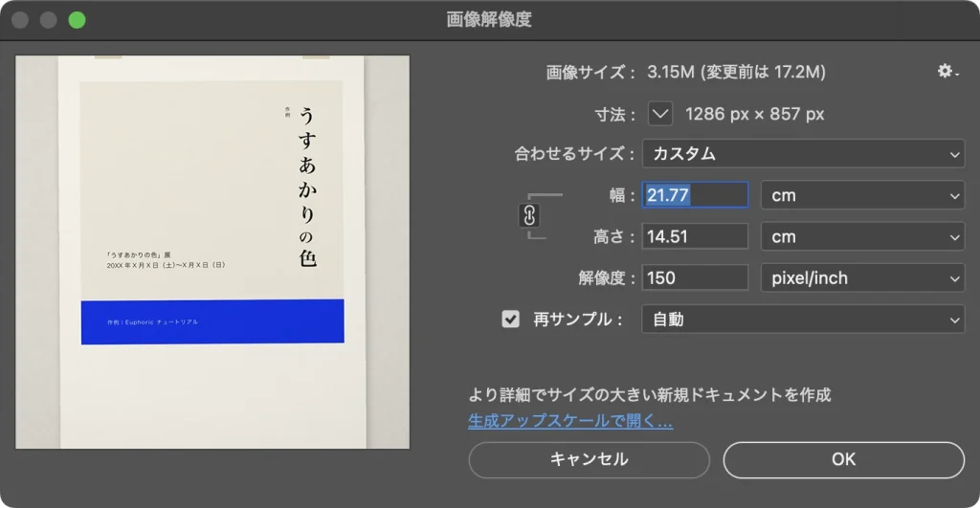Select the 画像解像度 dialog title
Screen dimensions: 980x508
(489, 19)
